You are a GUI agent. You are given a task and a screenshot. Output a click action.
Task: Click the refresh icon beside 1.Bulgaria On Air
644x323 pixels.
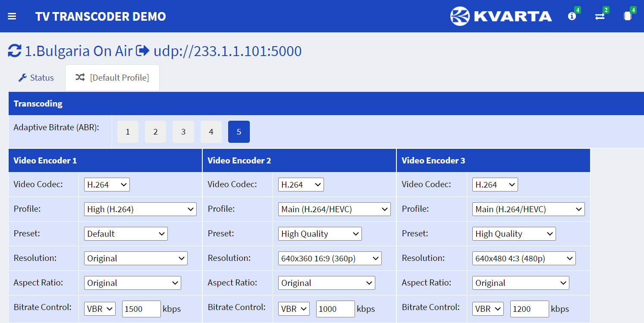(x=15, y=51)
